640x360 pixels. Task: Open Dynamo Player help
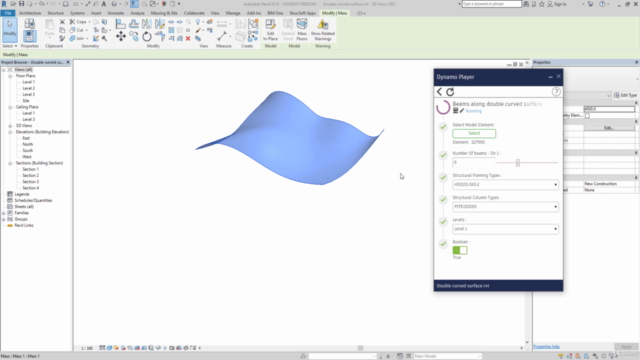click(x=556, y=92)
